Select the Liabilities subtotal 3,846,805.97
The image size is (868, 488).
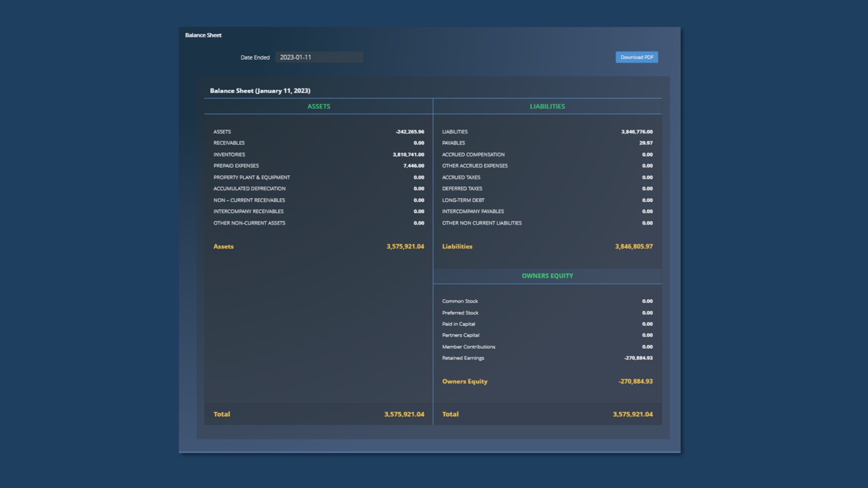(x=633, y=247)
